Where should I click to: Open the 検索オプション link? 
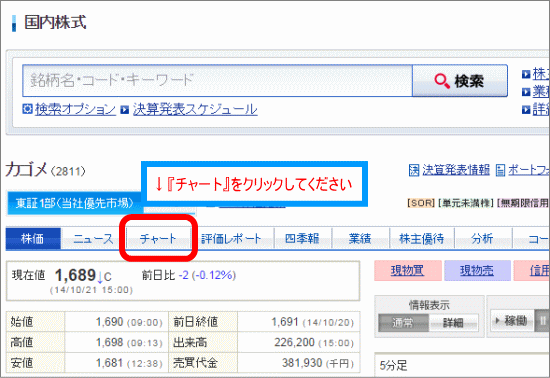[75, 109]
